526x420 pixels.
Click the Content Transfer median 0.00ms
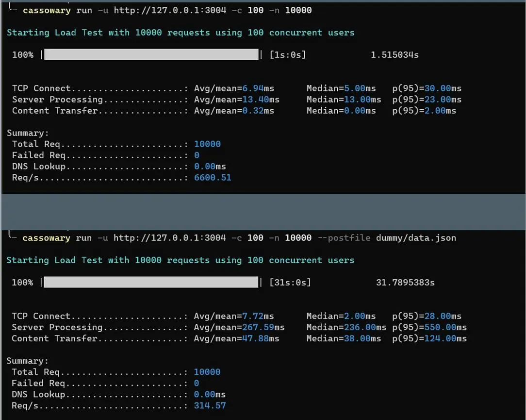[360, 110]
